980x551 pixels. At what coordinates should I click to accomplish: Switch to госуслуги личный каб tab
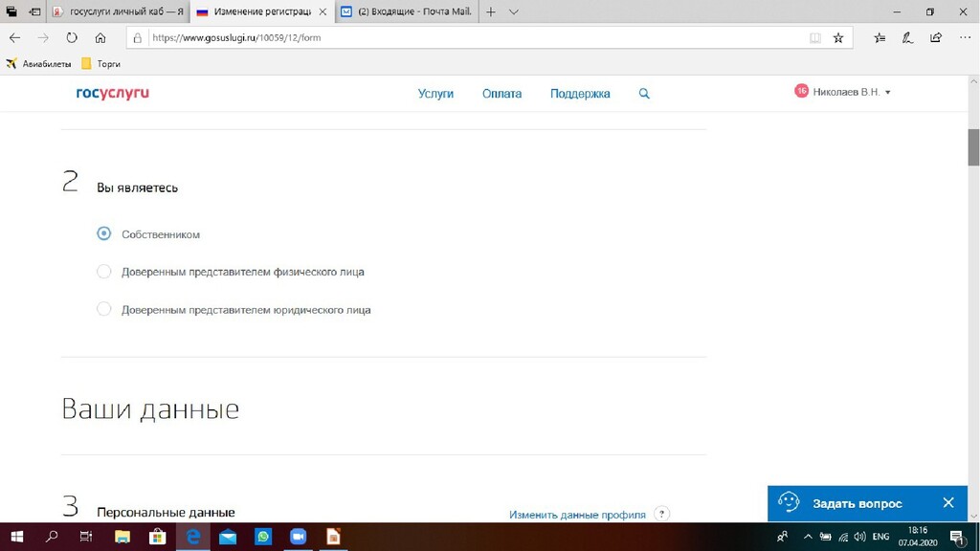click(118, 11)
